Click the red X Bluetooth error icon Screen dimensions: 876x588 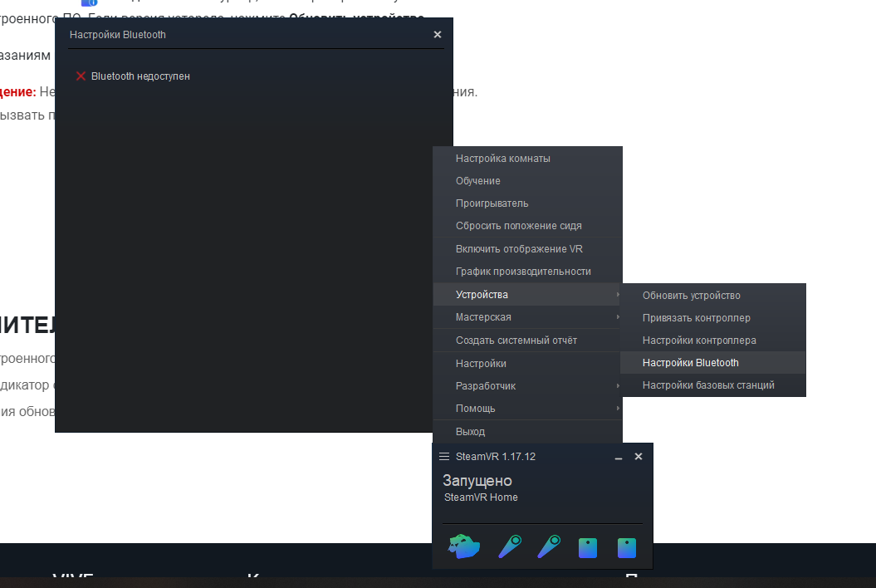81,76
